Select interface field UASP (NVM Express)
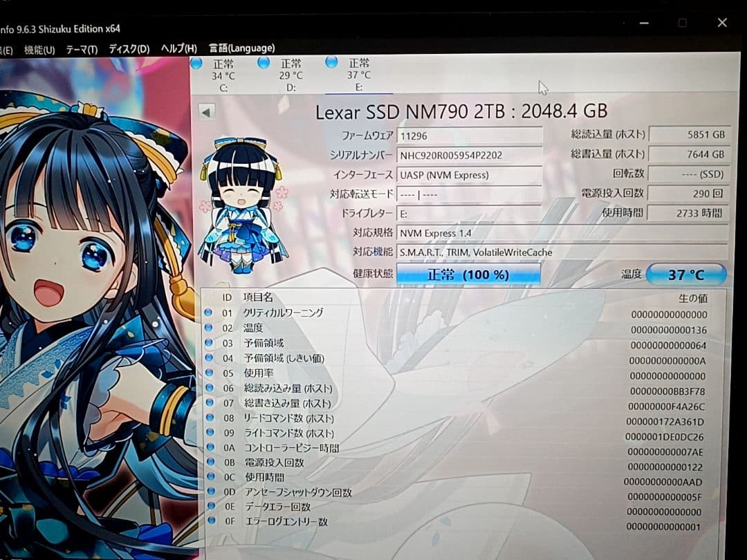Image resolution: width=747 pixels, height=560 pixels. pos(469,175)
